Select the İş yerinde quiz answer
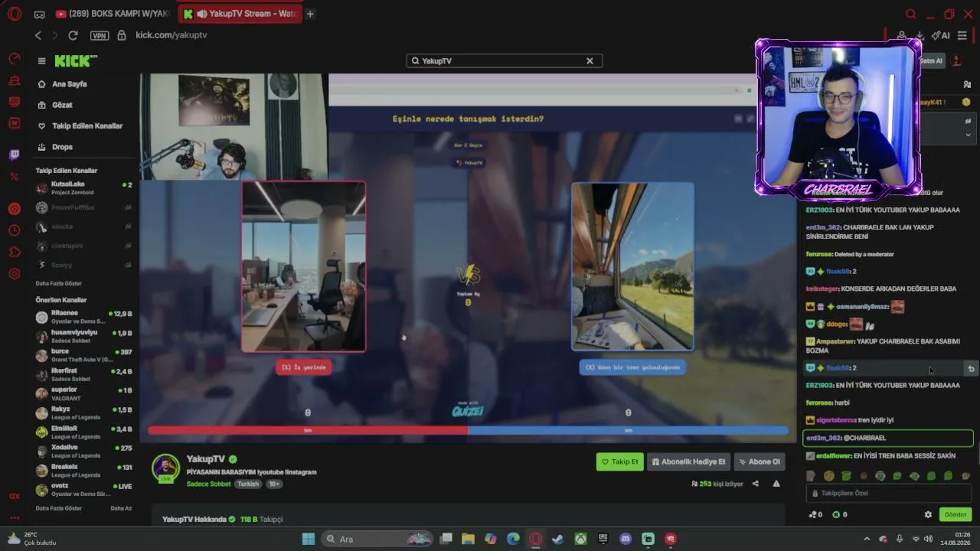 (x=304, y=367)
